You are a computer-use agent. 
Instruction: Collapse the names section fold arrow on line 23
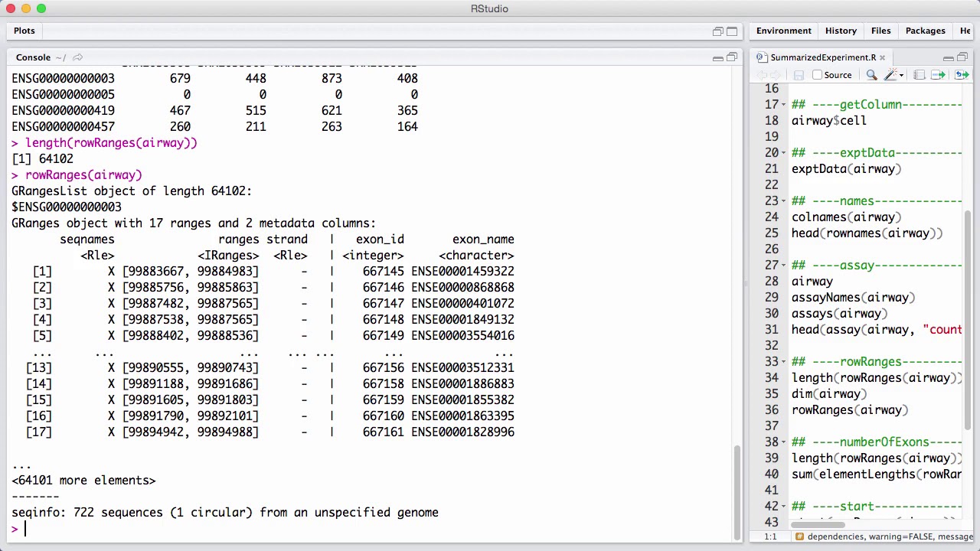click(x=783, y=201)
